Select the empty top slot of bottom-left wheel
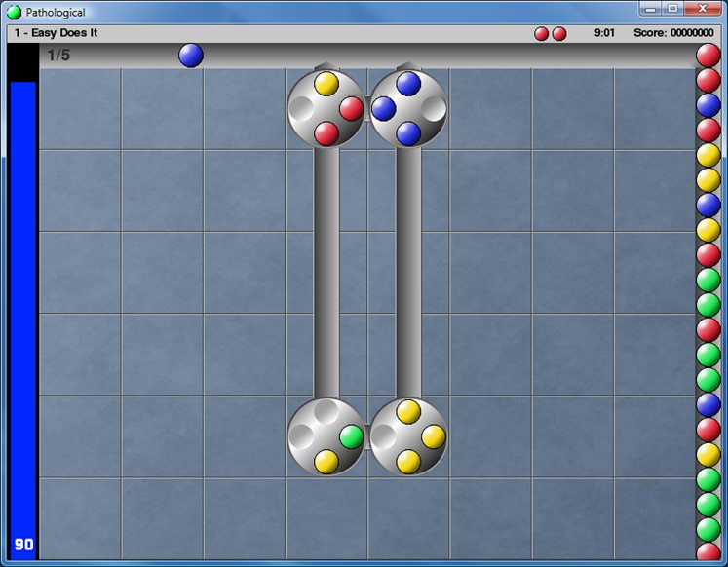 (x=326, y=412)
